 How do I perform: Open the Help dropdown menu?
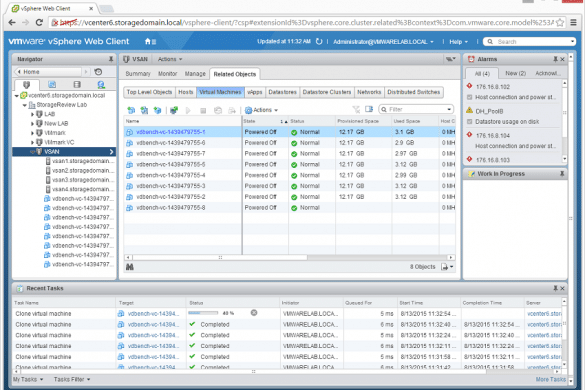tap(458, 41)
